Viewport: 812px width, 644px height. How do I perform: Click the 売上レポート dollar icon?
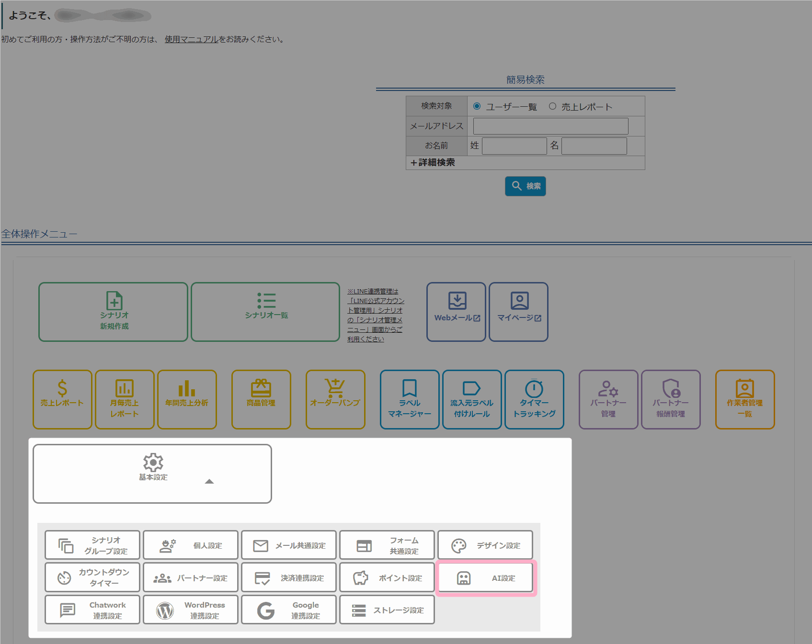[62, 388]
